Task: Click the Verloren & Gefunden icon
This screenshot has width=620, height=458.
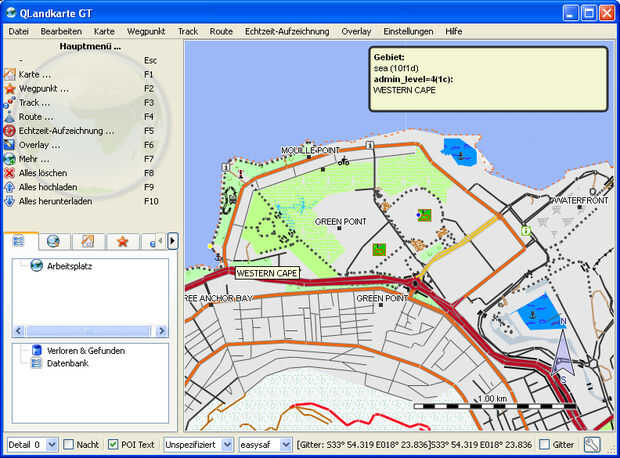Action: coord(36,350)
